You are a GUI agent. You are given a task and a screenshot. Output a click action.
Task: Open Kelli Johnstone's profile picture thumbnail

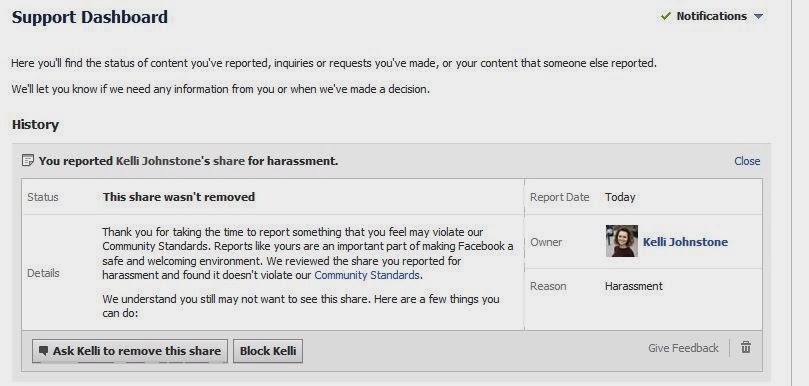[x=622, y=241]
